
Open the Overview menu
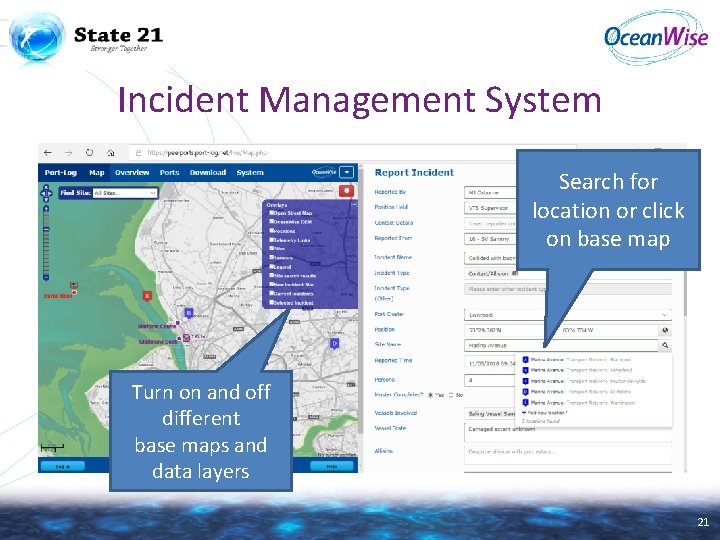[x=132, y=173]
